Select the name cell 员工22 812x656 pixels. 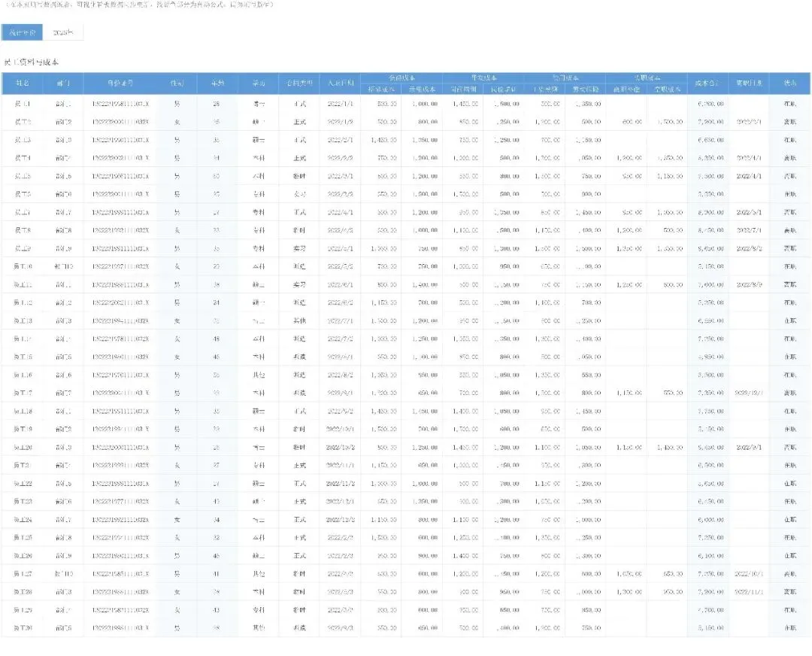coord(23,484)
